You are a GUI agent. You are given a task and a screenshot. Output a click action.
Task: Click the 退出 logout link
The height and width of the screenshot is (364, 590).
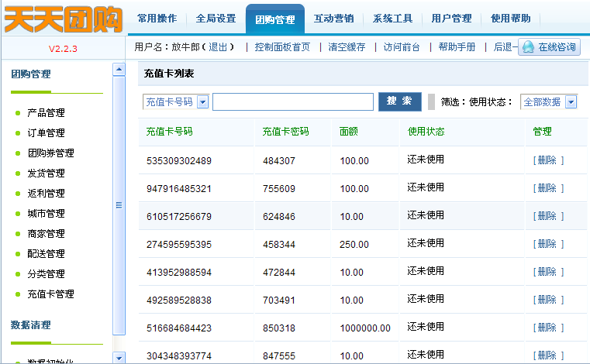coord(221,47)
